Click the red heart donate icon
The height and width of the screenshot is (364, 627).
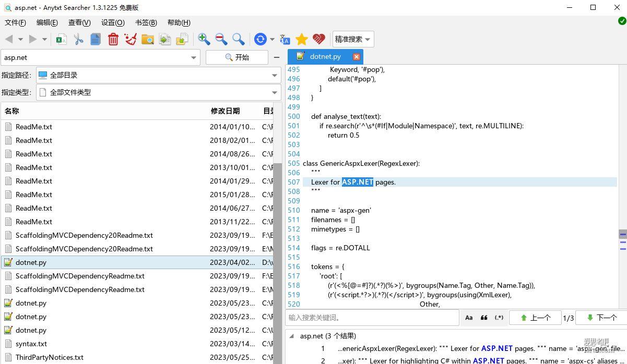pyautogui.click(x=319, y=39)
